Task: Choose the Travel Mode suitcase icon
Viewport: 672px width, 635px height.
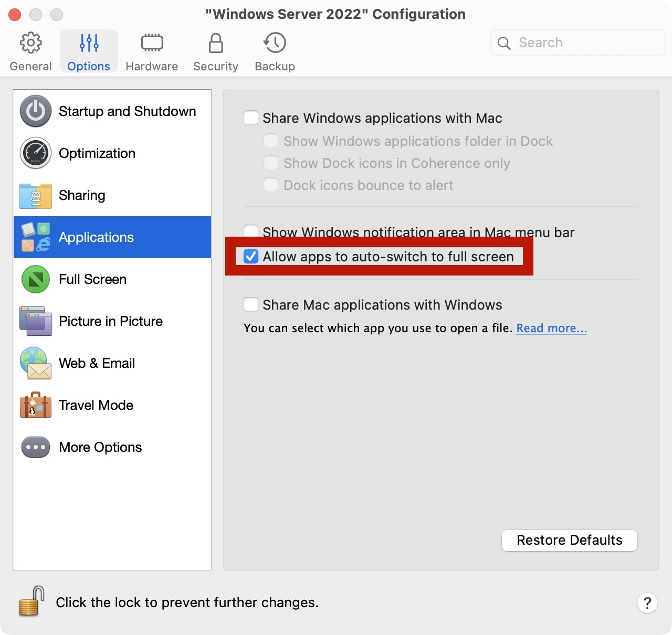Action: click(36, 405)
